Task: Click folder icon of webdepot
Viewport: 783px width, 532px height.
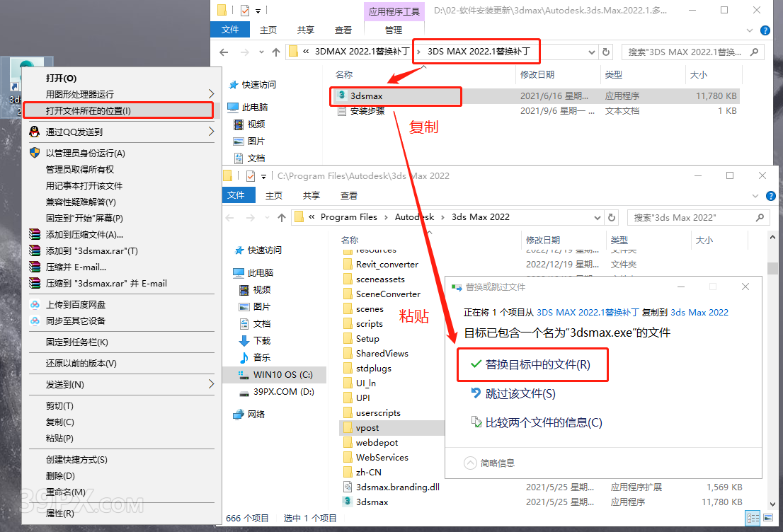Action: point(348,443)
